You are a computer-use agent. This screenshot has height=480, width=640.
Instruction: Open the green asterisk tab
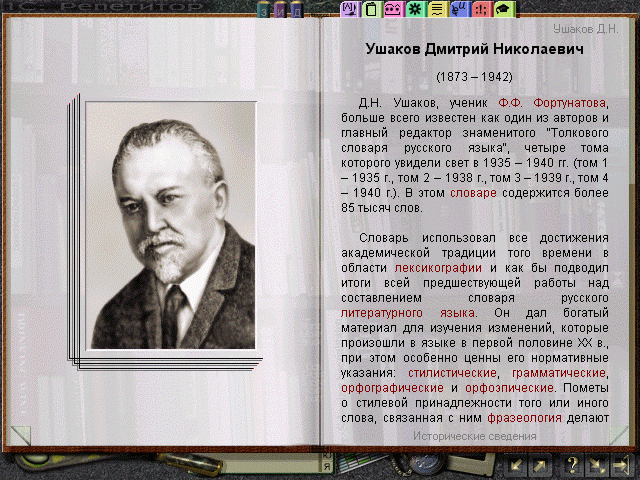click(x=415, y=9)
